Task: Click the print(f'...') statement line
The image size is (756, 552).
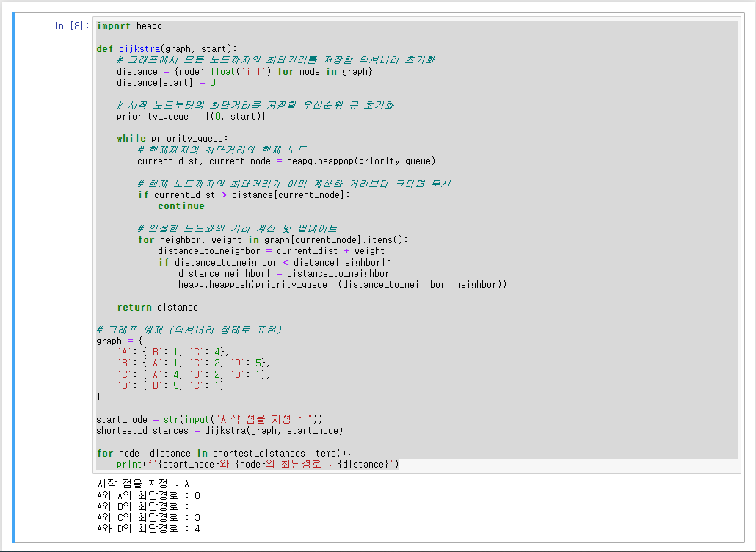Action: (x=258, y=464)
